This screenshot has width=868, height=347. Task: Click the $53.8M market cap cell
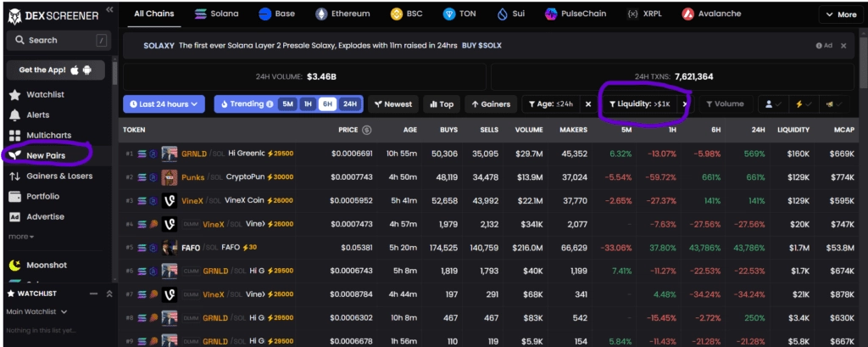click(x=840, y=248)
